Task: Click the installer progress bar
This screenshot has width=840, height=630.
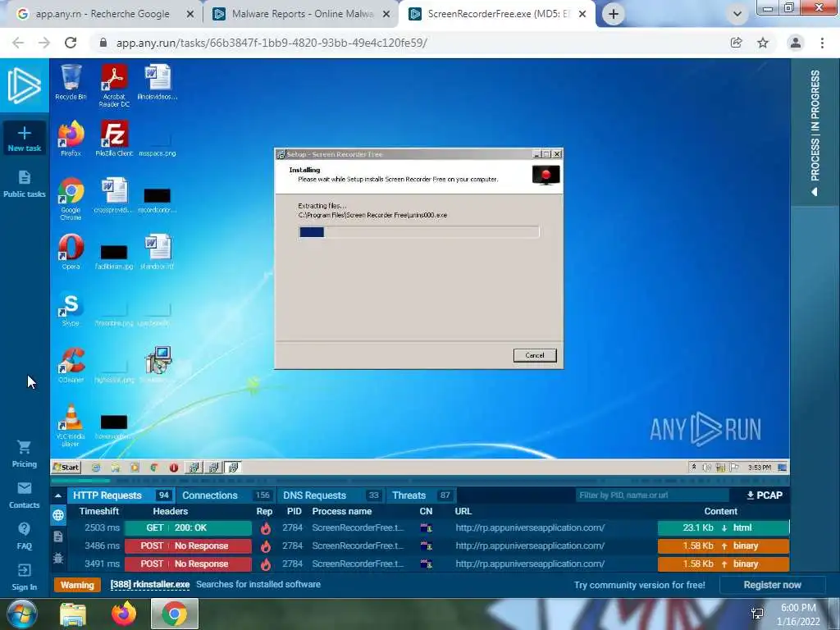Action: tap(419, 232)
